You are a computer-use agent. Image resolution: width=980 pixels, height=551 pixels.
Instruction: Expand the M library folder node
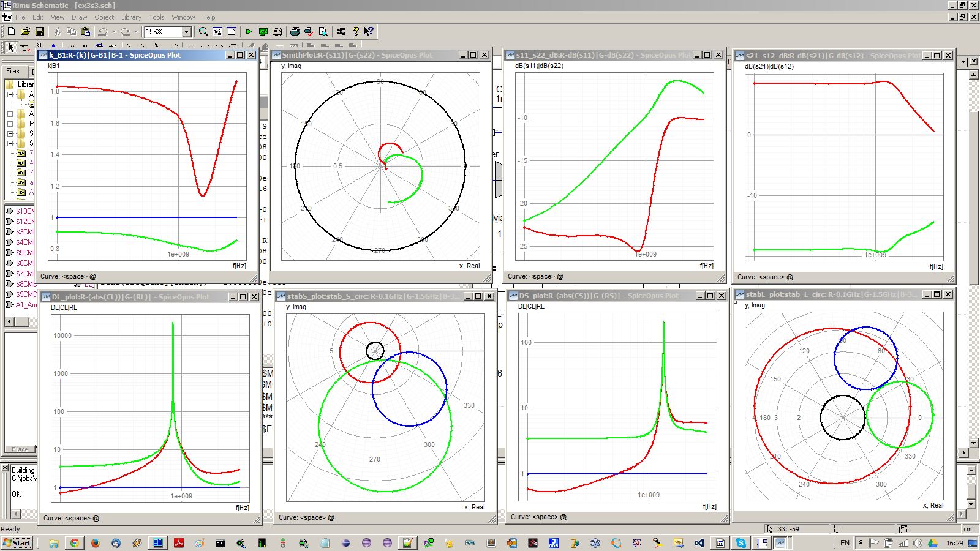(10, 124)
